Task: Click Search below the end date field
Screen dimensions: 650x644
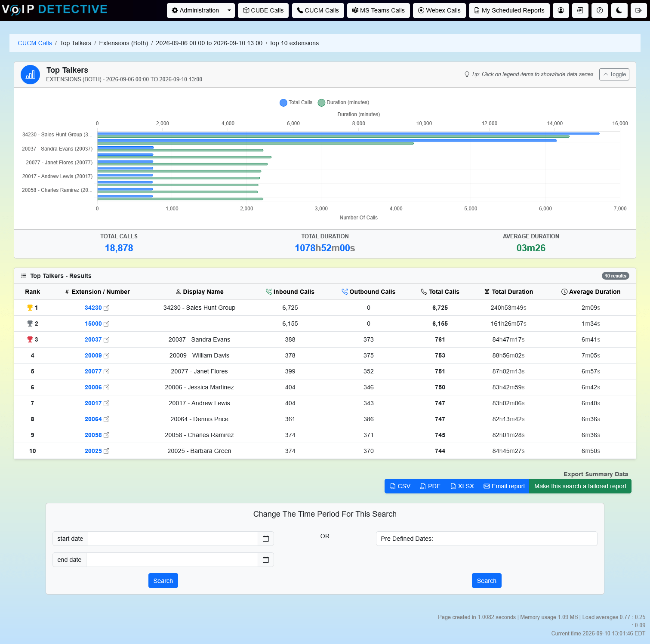Action: click(x=163, y=581)
